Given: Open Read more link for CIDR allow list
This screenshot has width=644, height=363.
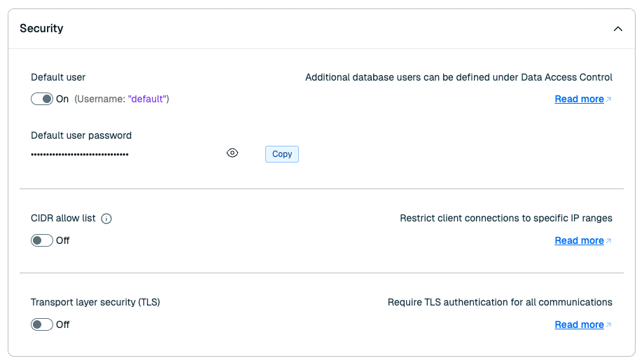Looking at the screenshot, I should 579,240.
